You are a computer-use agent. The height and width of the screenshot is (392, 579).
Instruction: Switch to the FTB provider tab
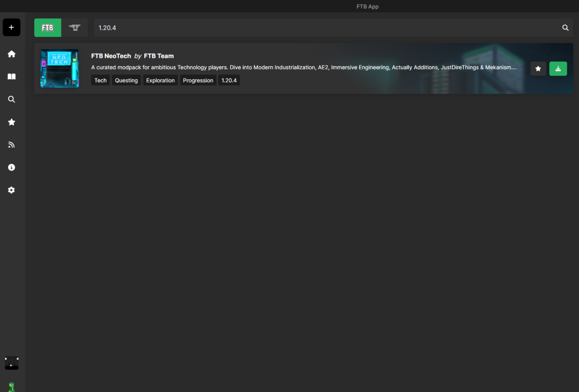click(47, 28)
